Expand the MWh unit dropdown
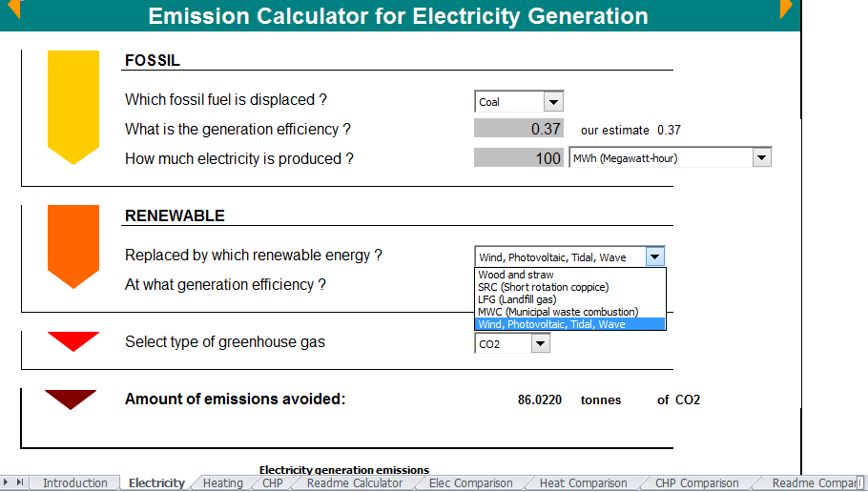This screenshot has width=868, height=492. (x=761, y=158)
